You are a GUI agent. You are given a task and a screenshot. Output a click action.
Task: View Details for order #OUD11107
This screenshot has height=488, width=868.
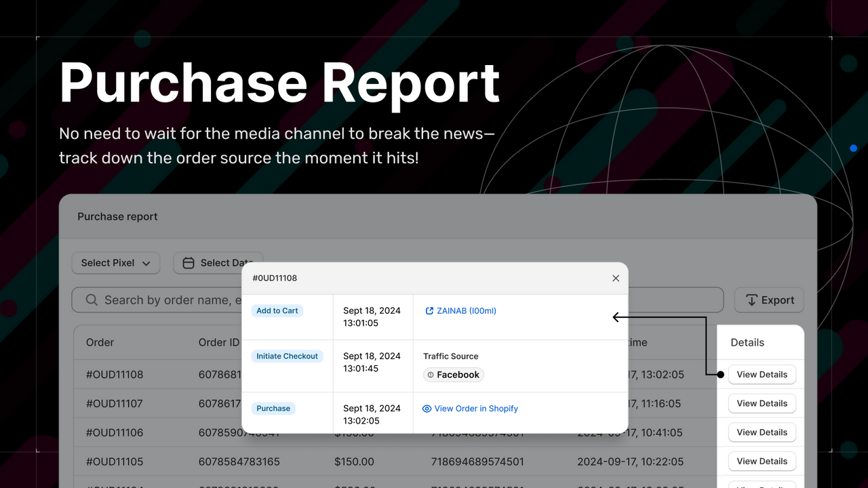(x=762, y=403)
